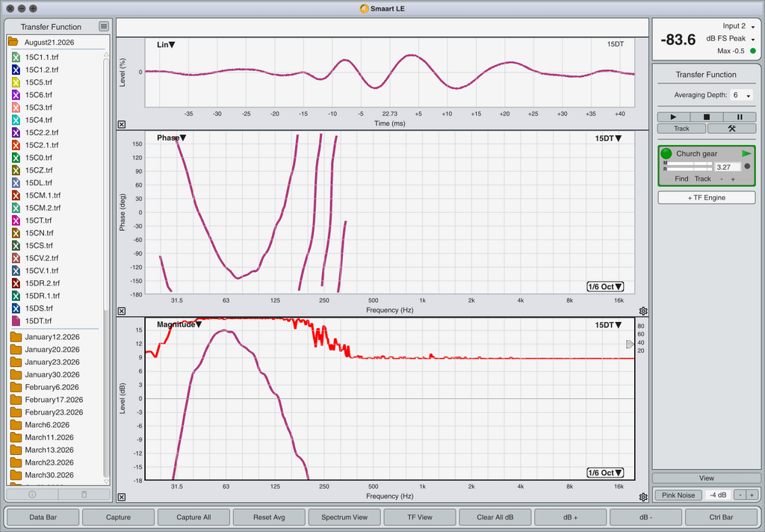Click Capture All
This screenshot has height=532, width=765.
tap(193, 517)
